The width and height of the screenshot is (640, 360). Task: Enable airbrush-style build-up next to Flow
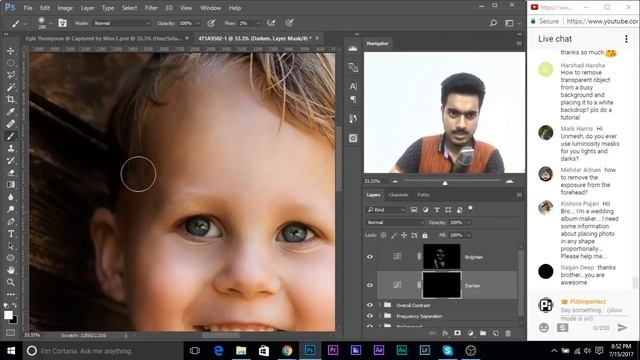[271, 23]
